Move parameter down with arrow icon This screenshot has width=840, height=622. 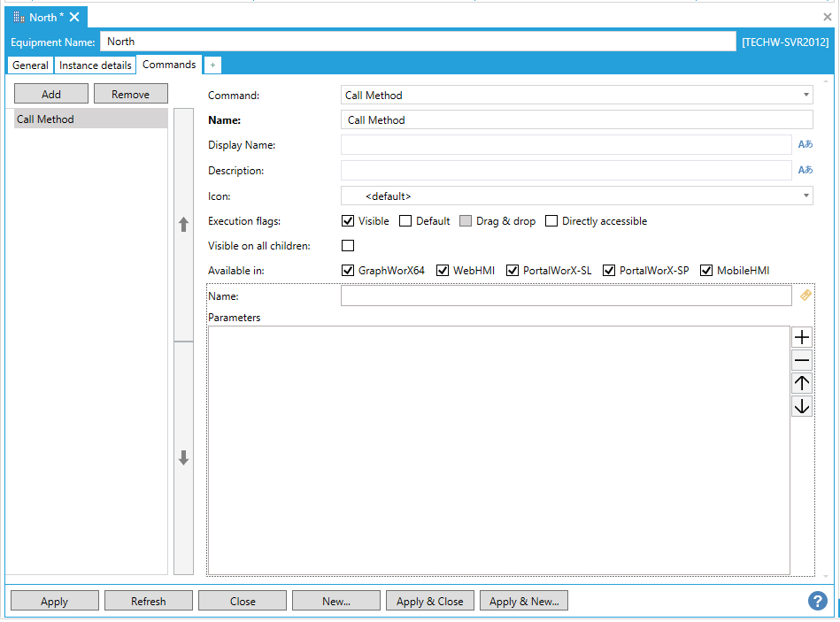(x=802, y=406)
